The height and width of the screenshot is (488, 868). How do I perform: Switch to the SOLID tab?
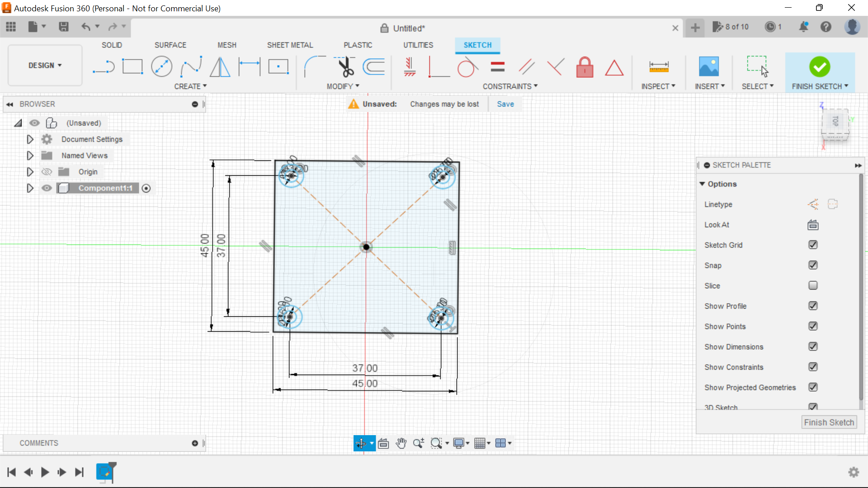click(112, 45)
